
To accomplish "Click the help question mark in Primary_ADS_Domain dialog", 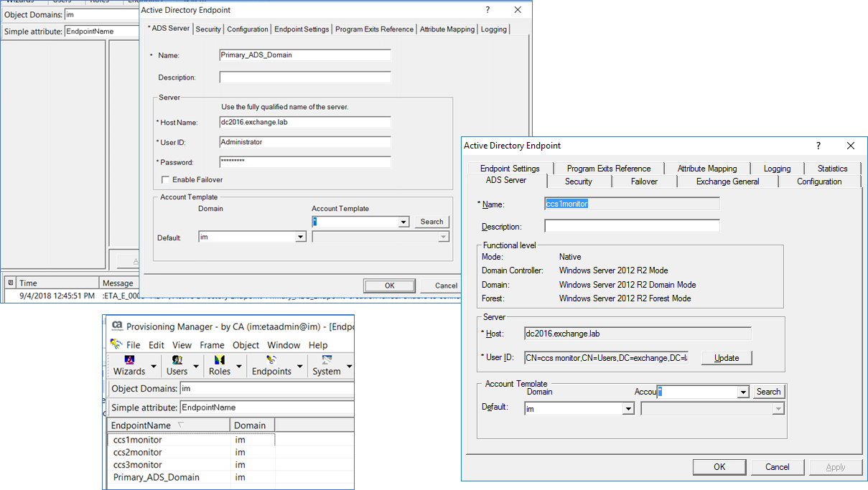I will click(x=487, y=10).
